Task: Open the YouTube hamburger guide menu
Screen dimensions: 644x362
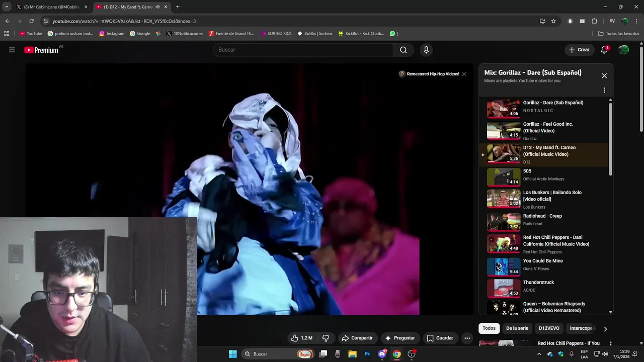Action: [12, 50]
